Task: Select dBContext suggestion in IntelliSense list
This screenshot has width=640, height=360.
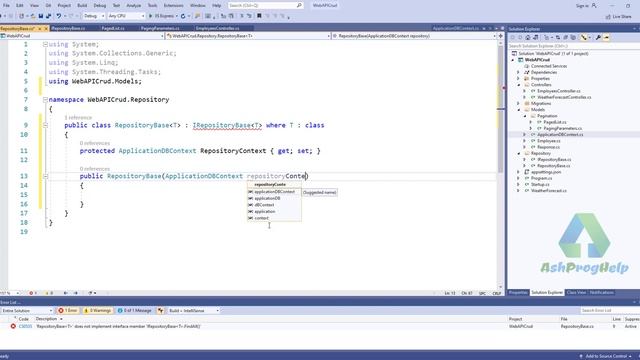Action: [x=264, y=205]
